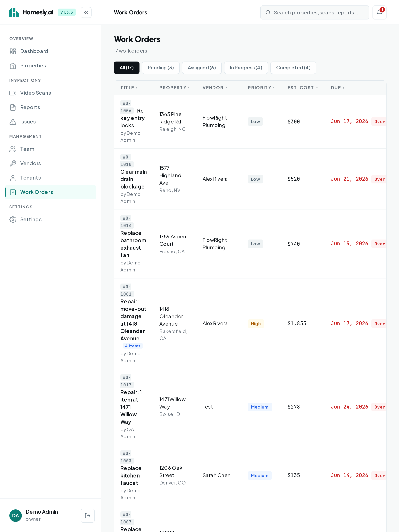Click the 1789 Aspen Court property cell
399x532 pixels.
tap(173, 244)
